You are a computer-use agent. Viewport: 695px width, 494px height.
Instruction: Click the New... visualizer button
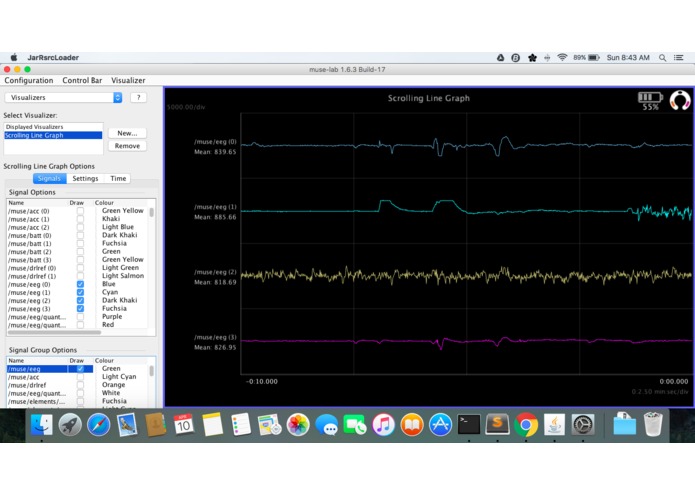[127, 133]
